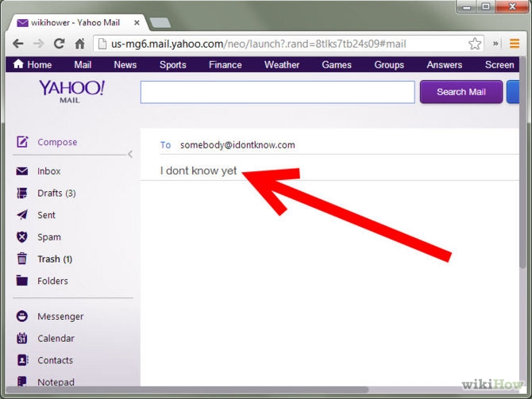Open Chrome hamburger menu
Image resolution: width=532 pixels, height=399 pixels.
(514, 44)
